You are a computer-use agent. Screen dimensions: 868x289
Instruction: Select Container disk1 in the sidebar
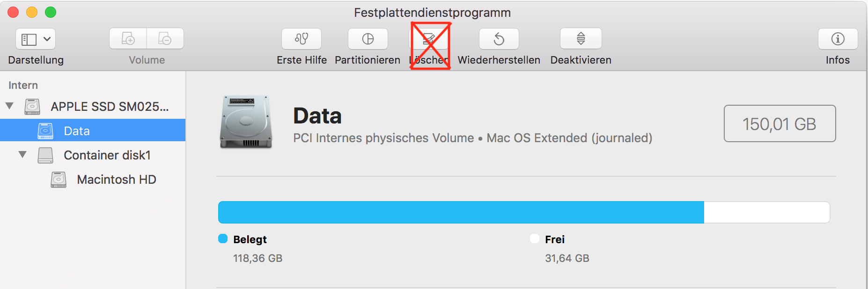107,155
